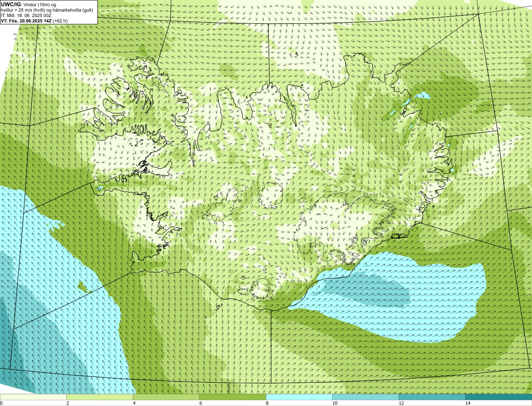The image size is (532, 406).
Task: Click the 0–2 m/s pale legend swatch
Action: (x=33, y=397)
